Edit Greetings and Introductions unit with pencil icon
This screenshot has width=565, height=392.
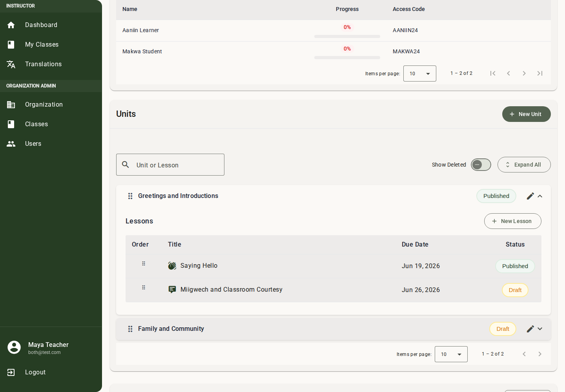[x=530, y=196]
